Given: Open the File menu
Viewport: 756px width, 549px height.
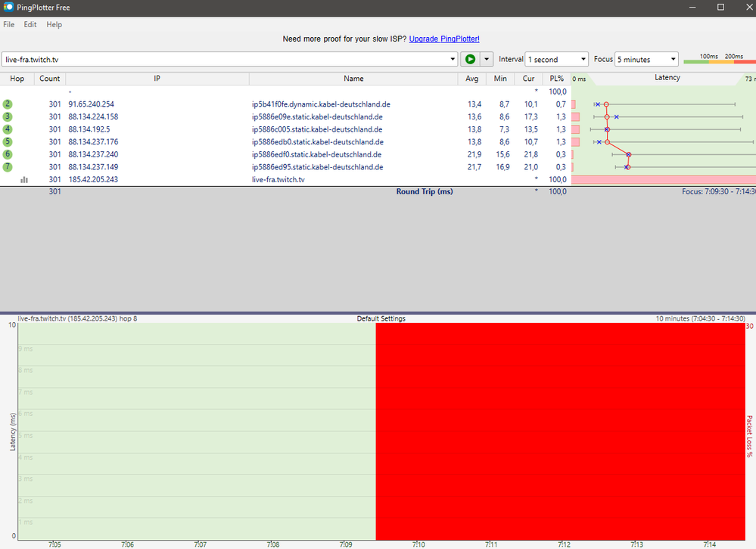Looking at the screenshot, I should [x=8, y=24].
